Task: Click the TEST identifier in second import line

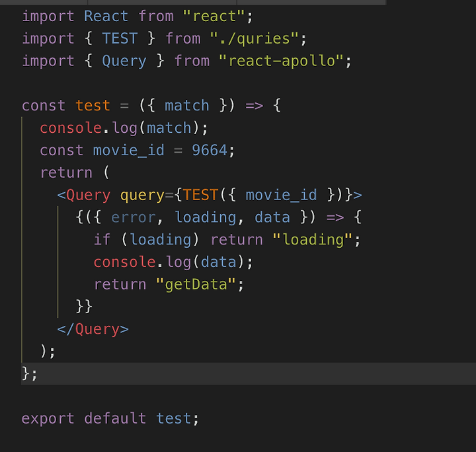Action: tap(120, 38)
